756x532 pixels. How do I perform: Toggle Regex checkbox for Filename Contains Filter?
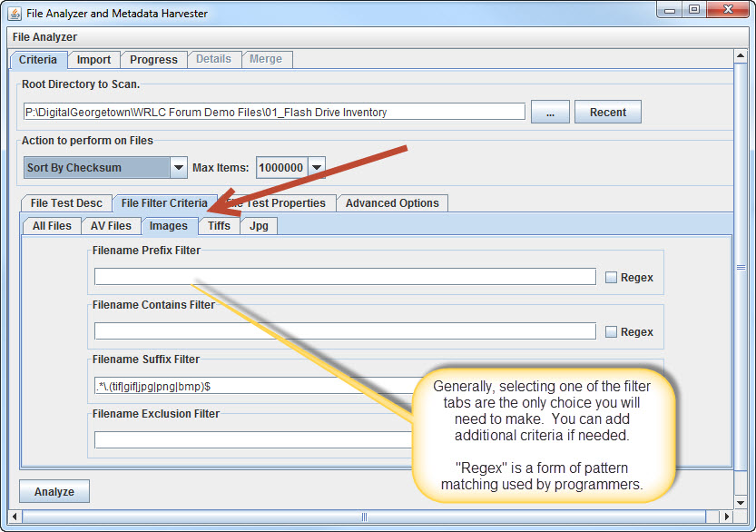coord(612,332)
